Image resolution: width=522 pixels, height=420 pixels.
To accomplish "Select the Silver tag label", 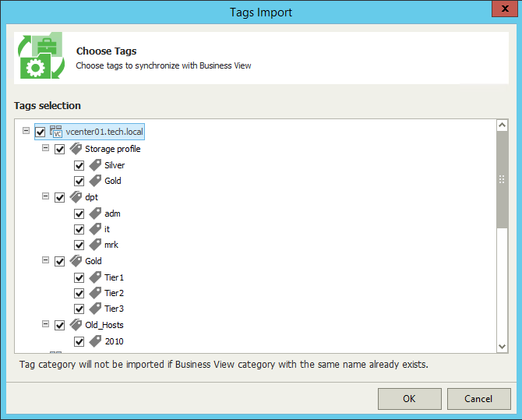I will [x=115, y=165].
